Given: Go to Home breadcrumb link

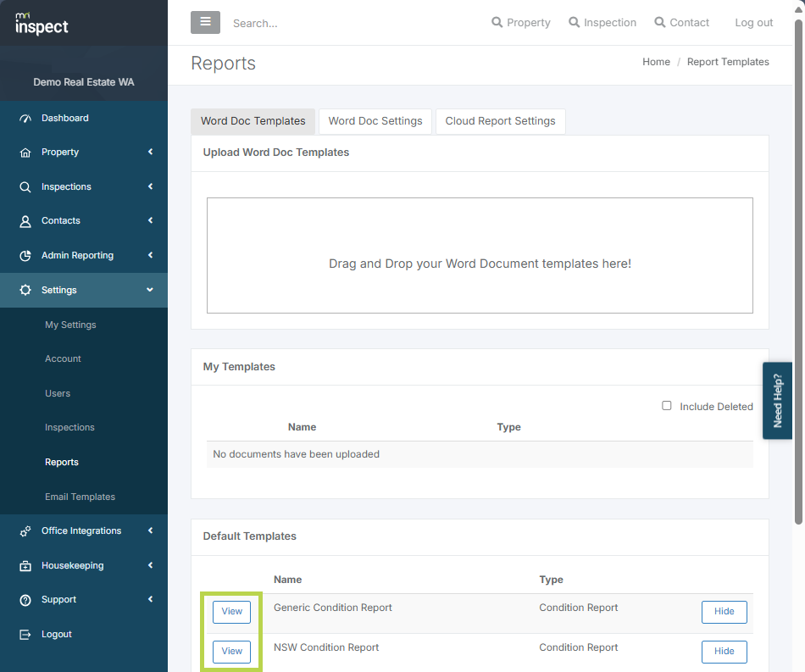Looking at the screenshot, I should (x=656, y=62).
